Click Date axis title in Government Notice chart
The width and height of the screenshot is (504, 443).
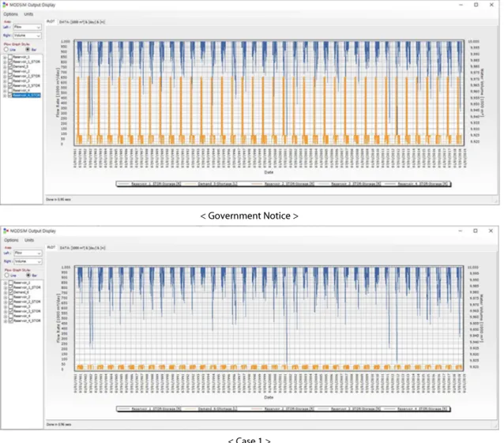coord(269,172)
